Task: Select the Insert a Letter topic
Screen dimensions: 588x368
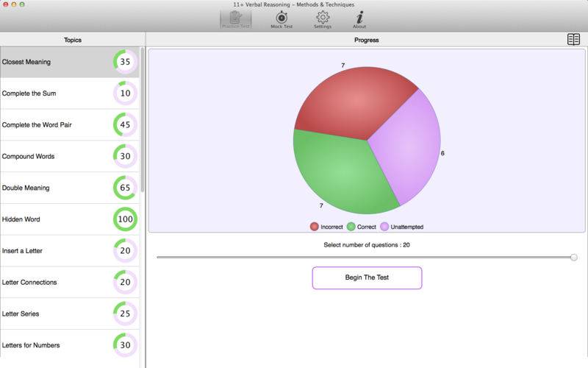Action: (70, 251)
